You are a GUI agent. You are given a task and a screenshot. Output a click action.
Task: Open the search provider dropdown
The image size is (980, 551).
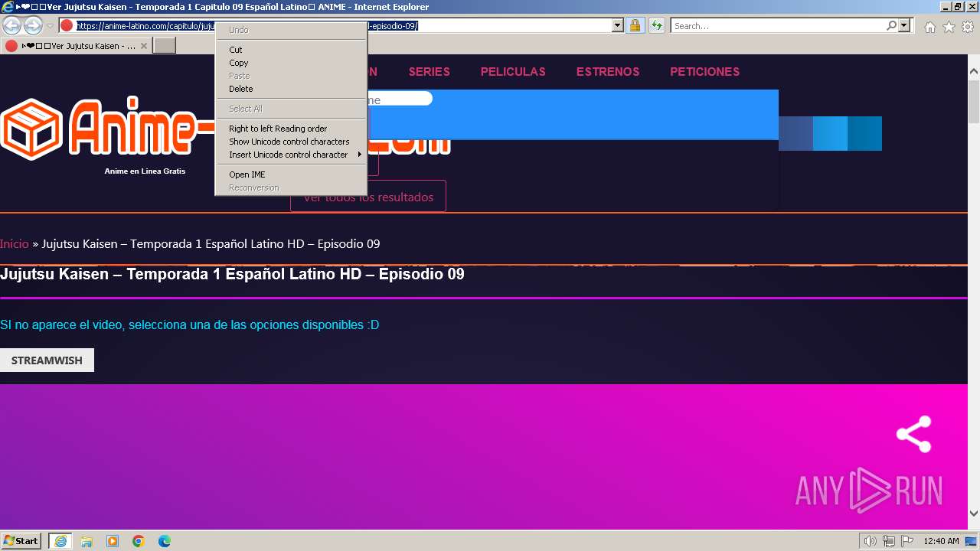coord(904,25)
